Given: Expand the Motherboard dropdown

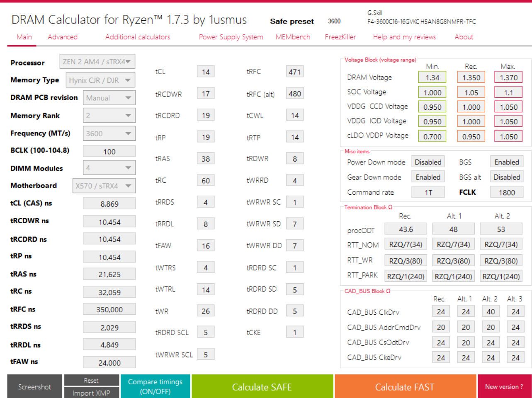Looking at the screenshot, I should click(104, 186).
